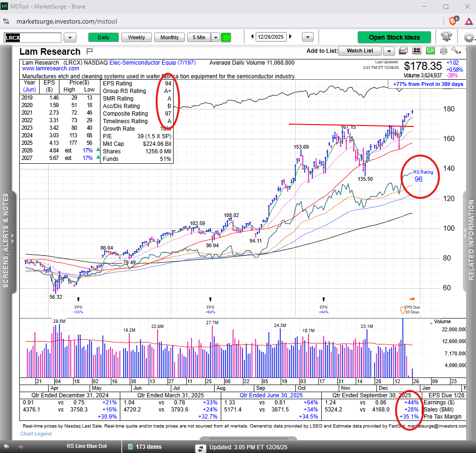Click the Brave Rewards triangle icon
Screen dimensions: 476x453
tap(469, 21)
